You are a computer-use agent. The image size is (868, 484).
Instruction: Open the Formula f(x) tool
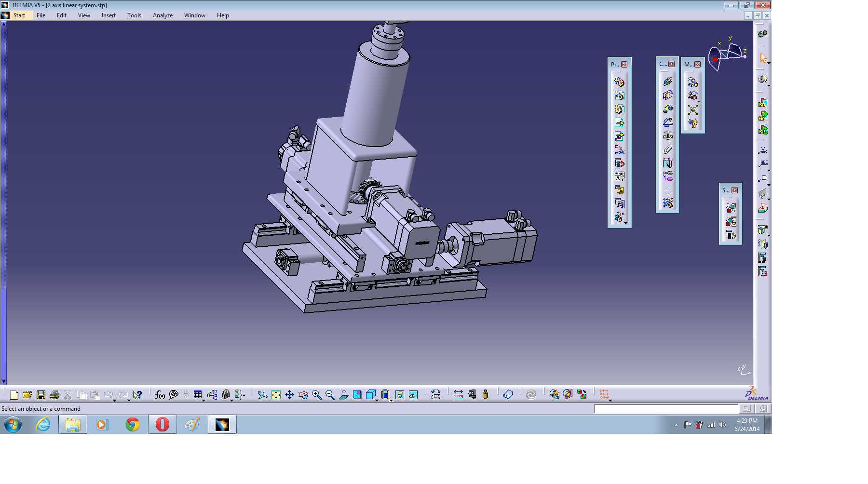click(160, 395)
